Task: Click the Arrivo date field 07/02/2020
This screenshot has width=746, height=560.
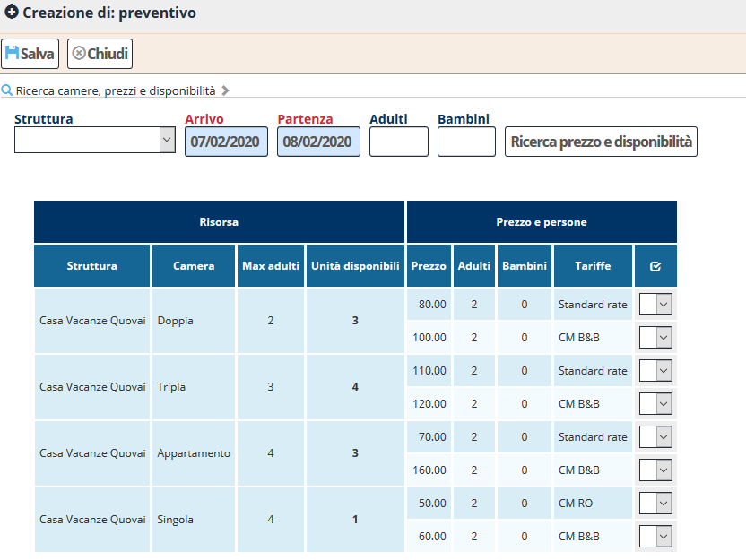Action: pos(226,142)
